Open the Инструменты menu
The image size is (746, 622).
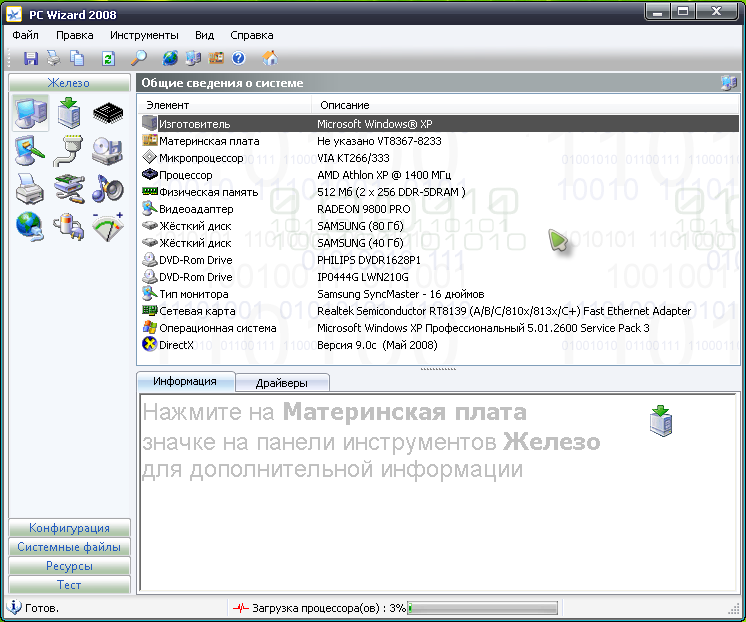pyautogui.click(x=144, y=35)
